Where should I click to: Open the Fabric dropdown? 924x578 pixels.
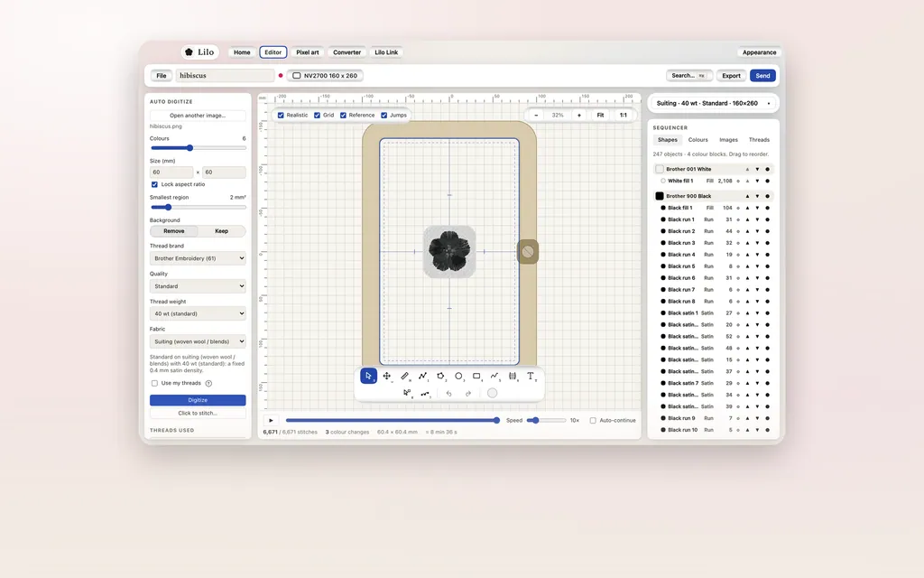click(198, 341)
